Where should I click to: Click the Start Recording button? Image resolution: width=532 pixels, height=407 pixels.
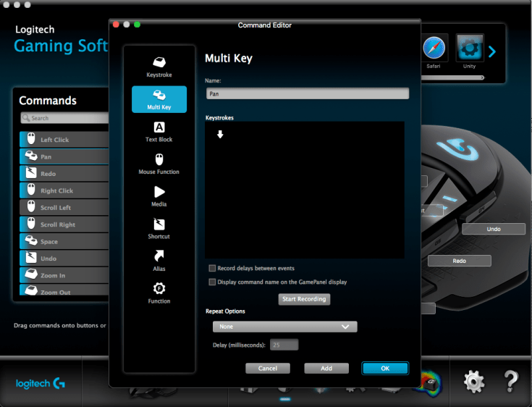tap(304, 299)
